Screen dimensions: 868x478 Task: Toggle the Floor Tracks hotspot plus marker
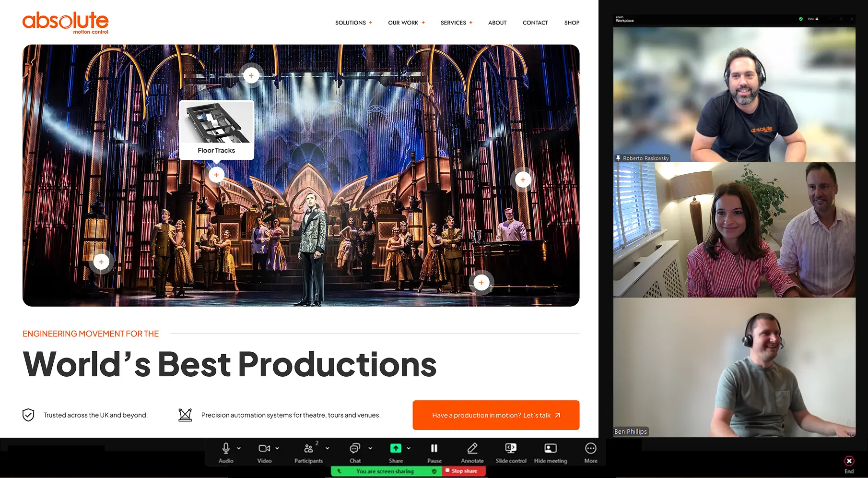pos(216,175)
